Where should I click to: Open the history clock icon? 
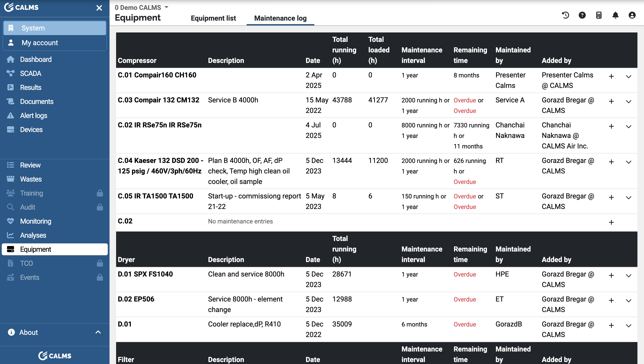(566, 15)
